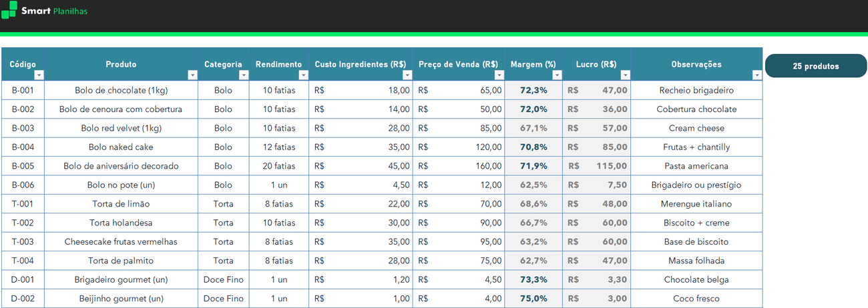Open the Preço de Venda filter dropdown
The width and height of the screenshot is (868, 308).
[499, 75]
